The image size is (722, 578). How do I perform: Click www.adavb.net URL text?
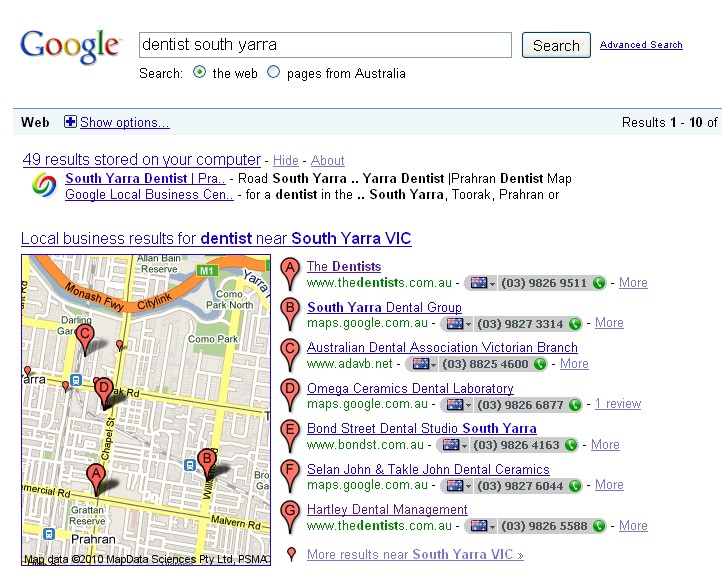pyautogui.click(x=349, y=364)
